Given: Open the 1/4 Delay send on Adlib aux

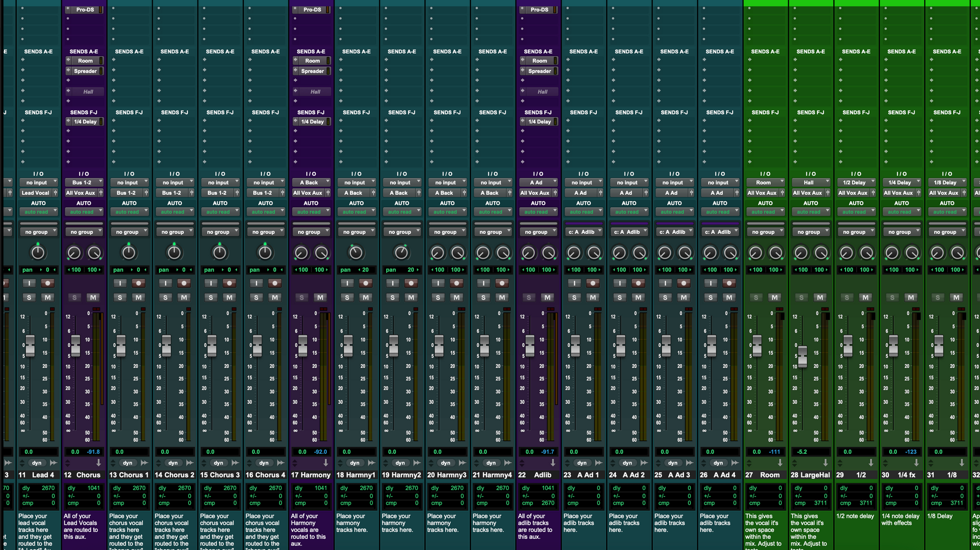Looking at the screenshot, I should (x=539, y=122).
